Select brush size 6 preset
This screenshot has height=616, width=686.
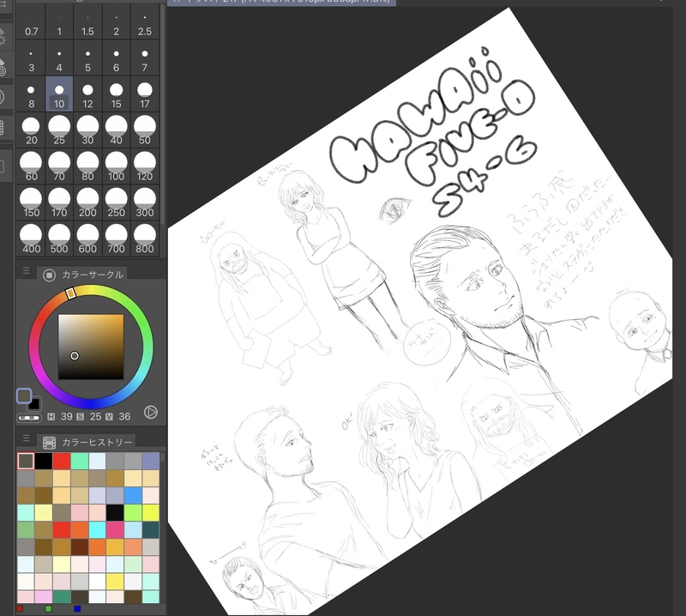[116, 58]
